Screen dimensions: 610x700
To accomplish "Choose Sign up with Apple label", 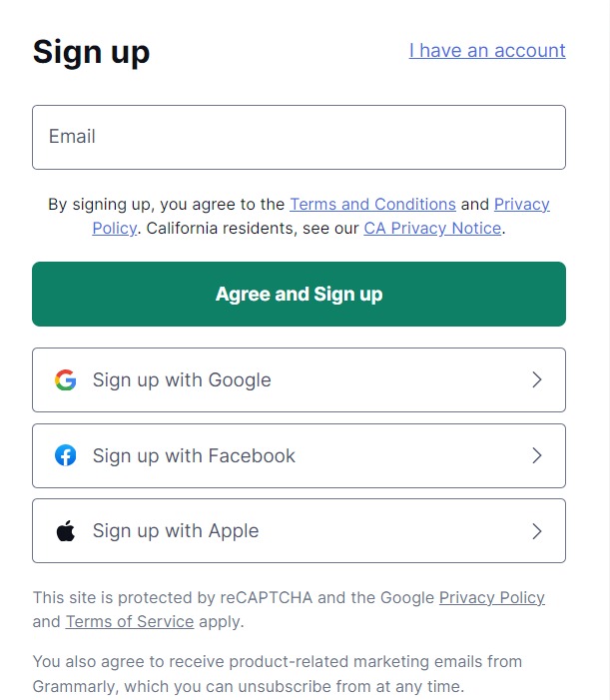I will pos(176,531).
